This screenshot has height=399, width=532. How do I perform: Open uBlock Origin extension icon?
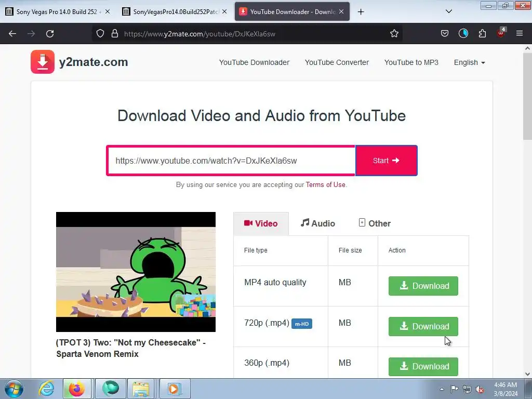click(501, 33)
